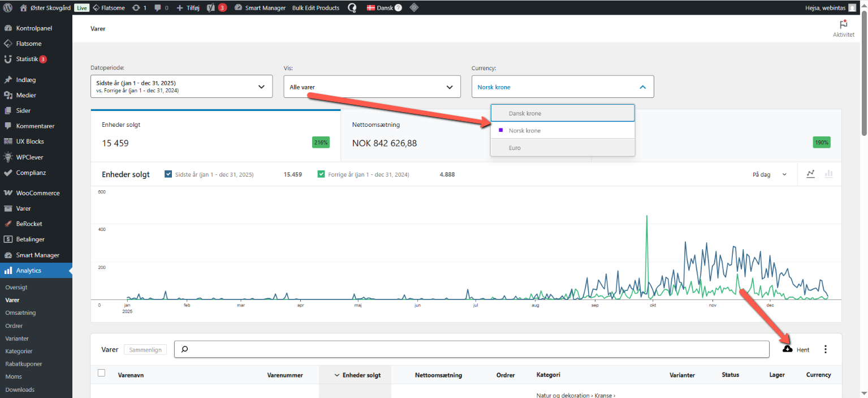Click the Sammenlign button

[x=145, y=350]
